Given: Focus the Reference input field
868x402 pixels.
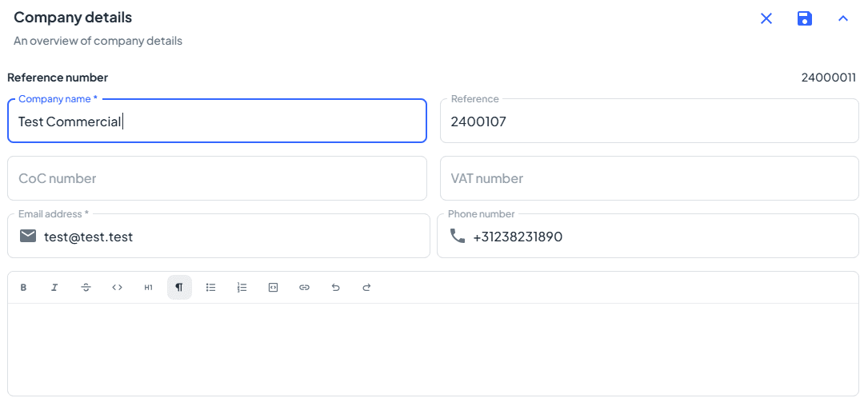Looking at the screenshot, I should coord(649,121).
